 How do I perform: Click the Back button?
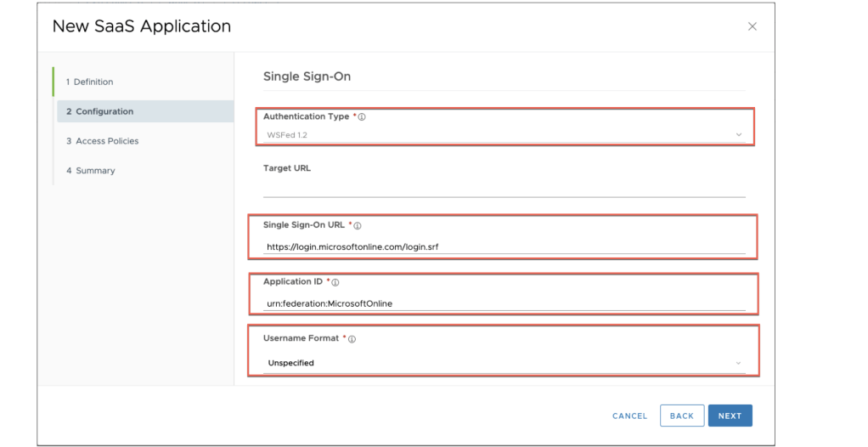(x=682, y=416)
